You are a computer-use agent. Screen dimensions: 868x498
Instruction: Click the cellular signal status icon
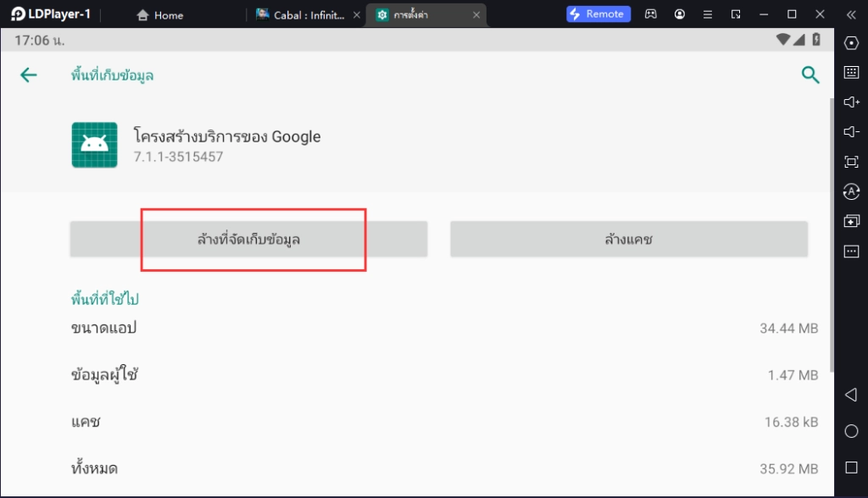[798, 39]
